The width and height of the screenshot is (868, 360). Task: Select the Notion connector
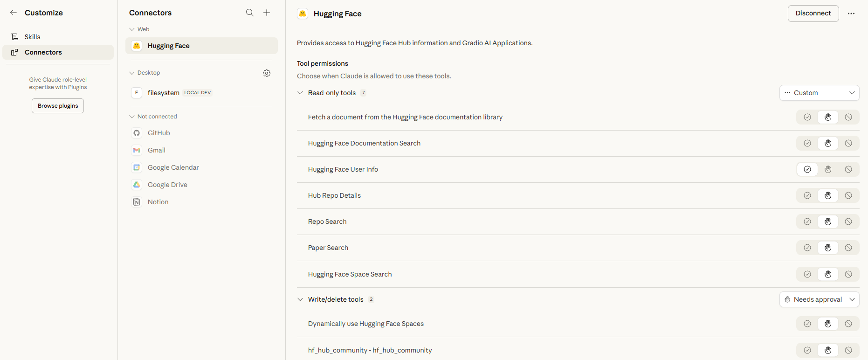click(158, 202)
